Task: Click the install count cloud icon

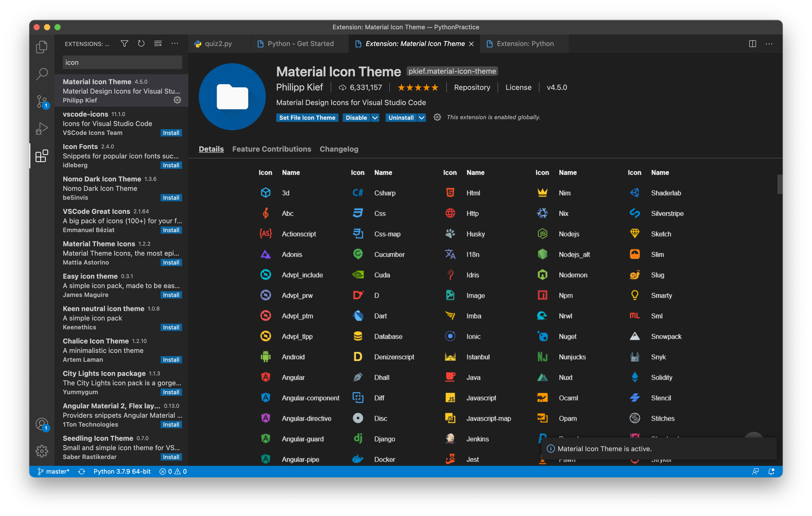Action: [x=342, y=88]
